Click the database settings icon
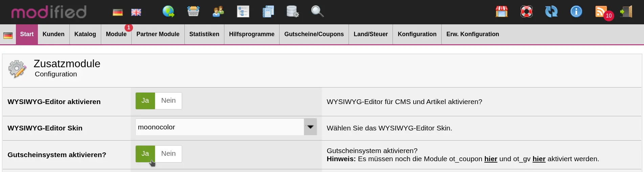Viewport: 644px width, 172px height. [x=292, y=11]
